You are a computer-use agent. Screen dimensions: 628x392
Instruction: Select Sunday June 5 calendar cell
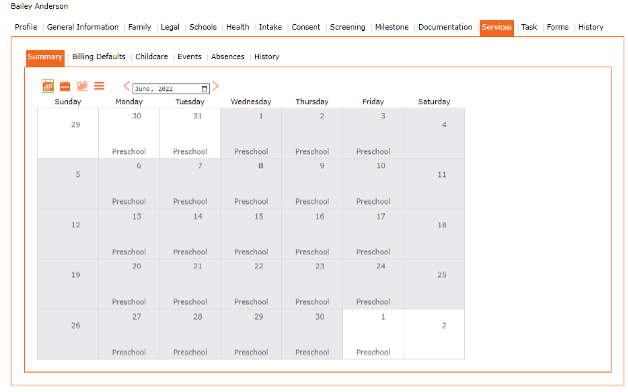click(68, 183)
